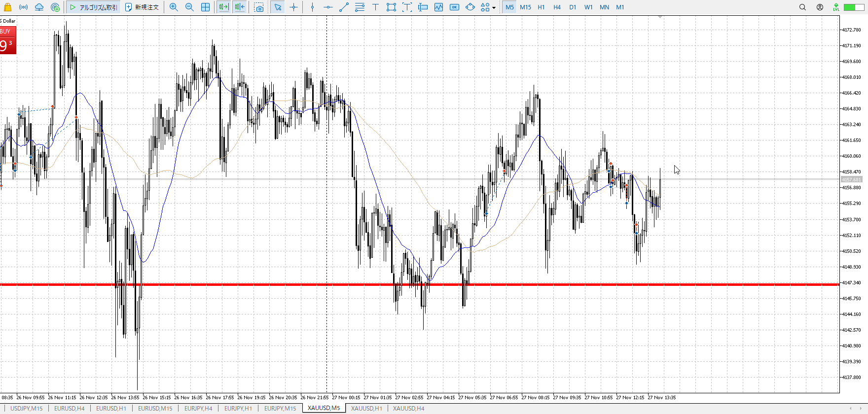Click the New Order (新規注文) button
Image resolution: width=868 pixels, height=414 pixels.
pyautogui.click(x=142, y=7)
